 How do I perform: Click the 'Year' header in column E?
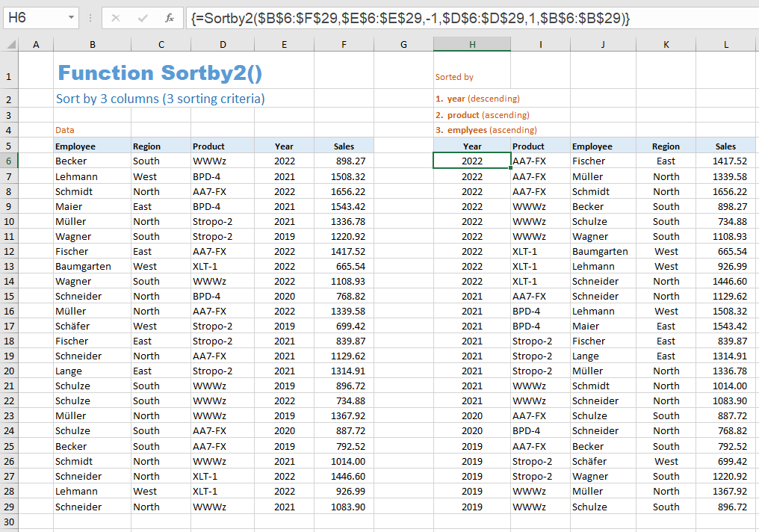(x=284, y=146)
